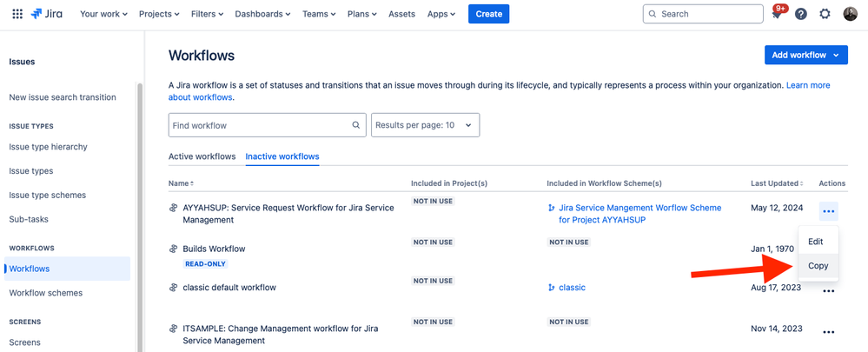Viewport: 868px width, 352px height.
Task: Switch to the Inactive workflows tab
Action: point(282,156)
